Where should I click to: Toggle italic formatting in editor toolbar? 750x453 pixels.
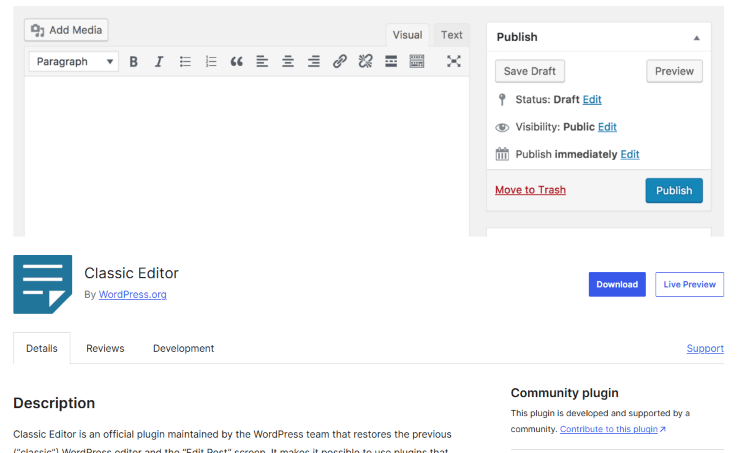pos(159,62)
